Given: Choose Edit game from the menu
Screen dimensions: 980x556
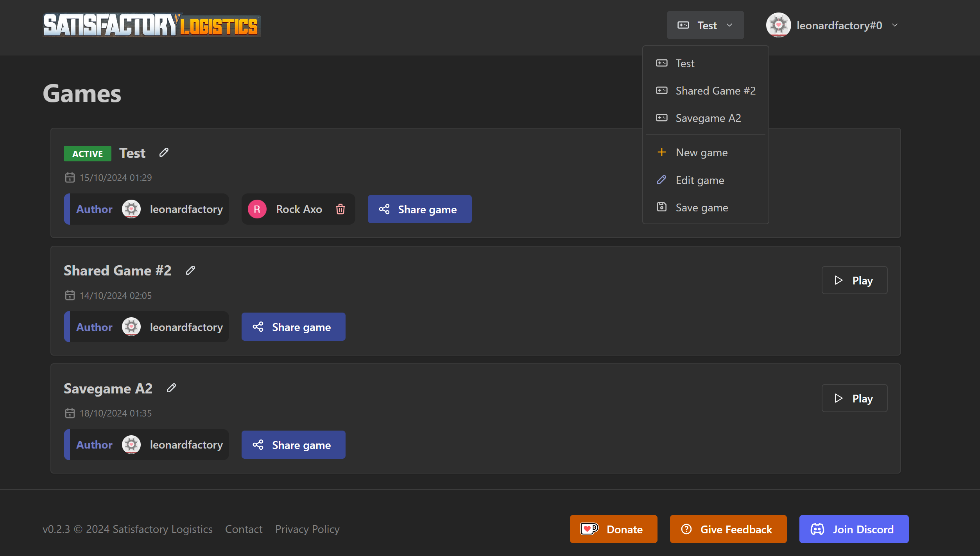Looking at the screenshot, I should pyautogui.click(x=700, y=180).
